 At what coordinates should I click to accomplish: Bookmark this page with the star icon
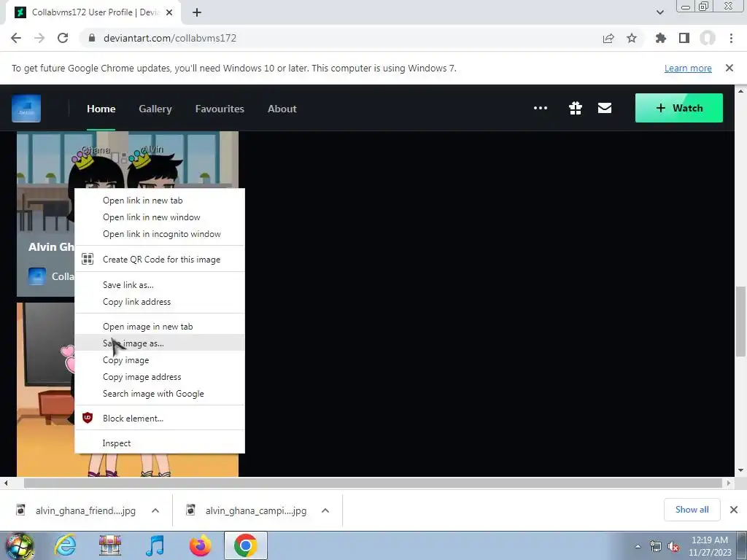pyautogui.click(x=632, y=38)
